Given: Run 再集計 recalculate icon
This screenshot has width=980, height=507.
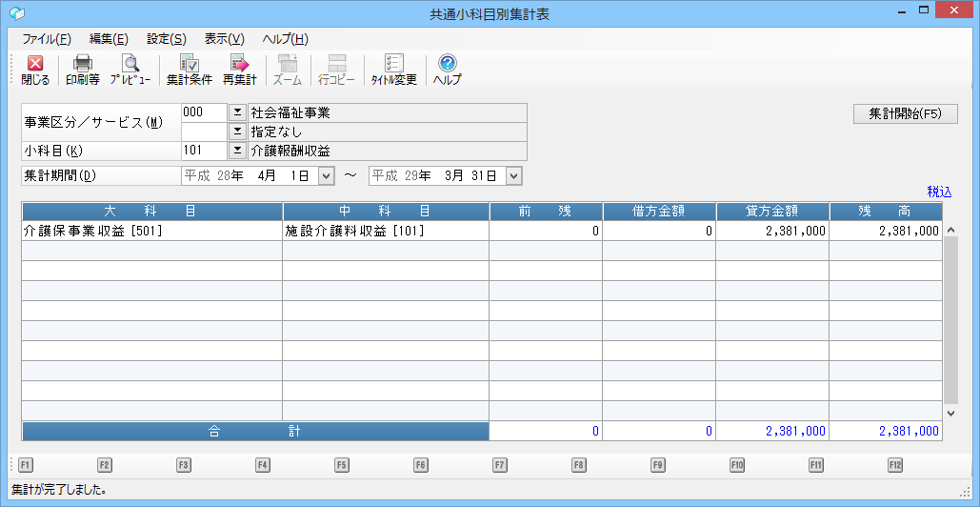Looking at the screenshot, I should pyautogui.click(x=239, y=71).
